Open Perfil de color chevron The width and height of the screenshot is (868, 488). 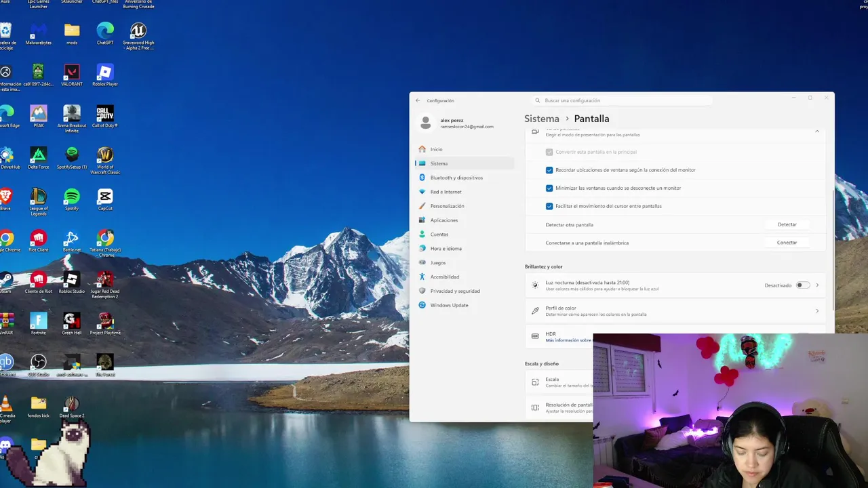point(817,311)
